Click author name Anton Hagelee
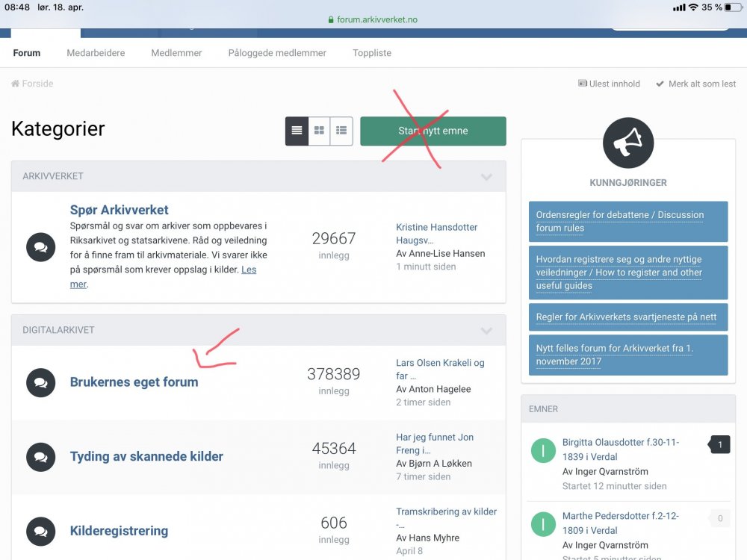The width and height of the screenshot is (747, 560). [440, 389]
